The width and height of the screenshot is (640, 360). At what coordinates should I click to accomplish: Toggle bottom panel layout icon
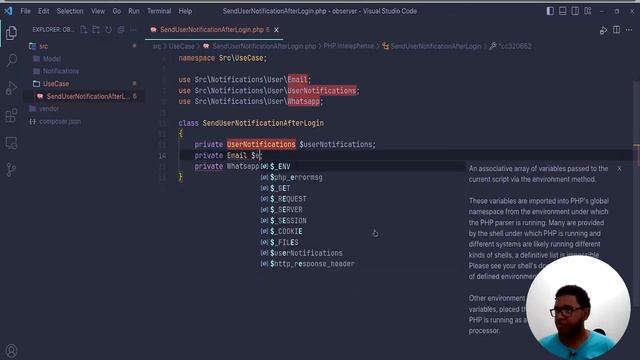(562, 11)
